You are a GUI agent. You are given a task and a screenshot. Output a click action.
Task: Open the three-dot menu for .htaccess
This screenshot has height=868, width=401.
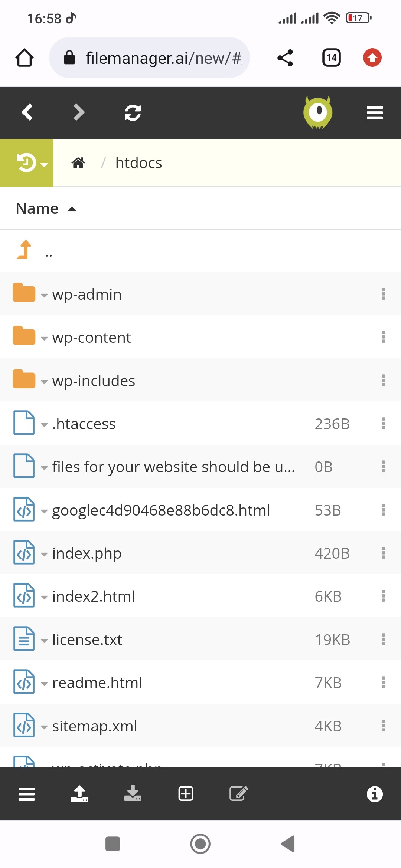click(x=384, y=424)
